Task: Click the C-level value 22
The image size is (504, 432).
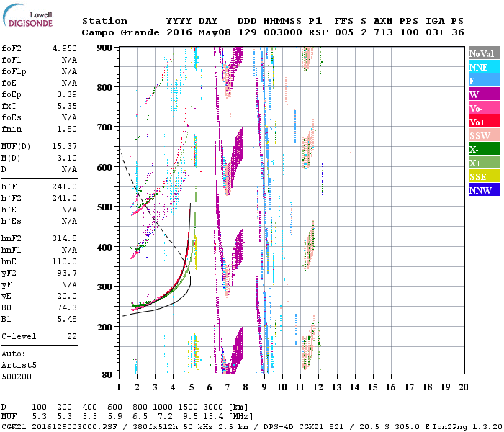Action: [x=72, y=336]
